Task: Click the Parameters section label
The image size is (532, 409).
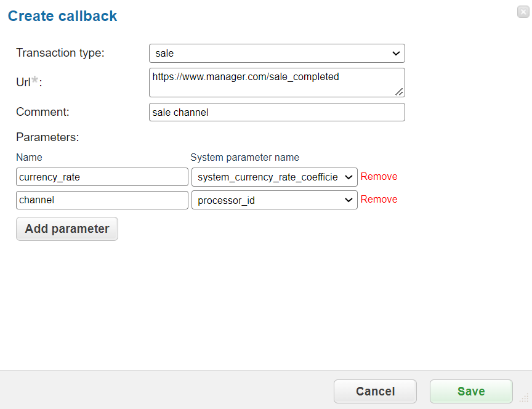Action: tap(47, 137)
